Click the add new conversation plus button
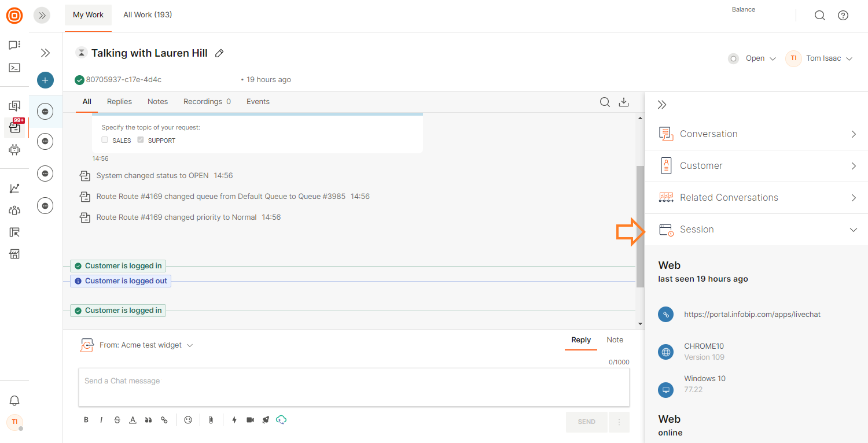This screenshot has width=868, height=443. pyautogui.click(x=45, y=80)
